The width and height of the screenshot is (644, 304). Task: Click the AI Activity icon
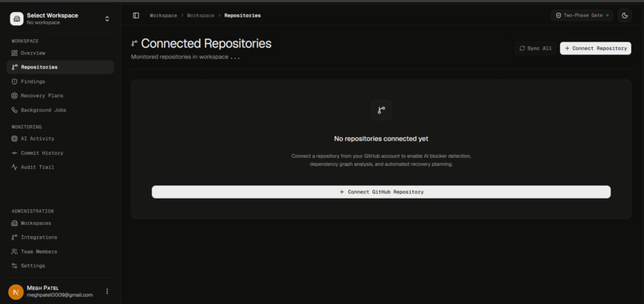(x=14, y=139)
